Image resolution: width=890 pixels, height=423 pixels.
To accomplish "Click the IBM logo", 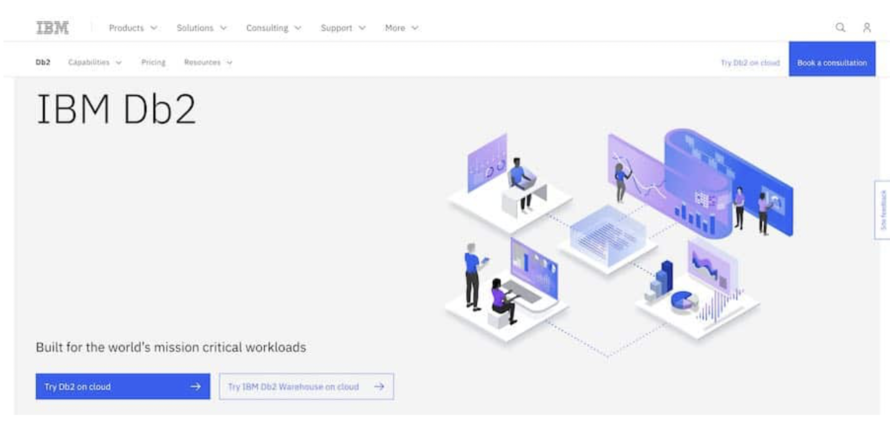I will 52,28.
